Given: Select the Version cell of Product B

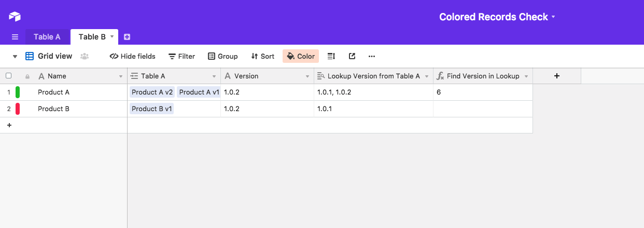Looking at the screenshot, I should pos(267,109).
